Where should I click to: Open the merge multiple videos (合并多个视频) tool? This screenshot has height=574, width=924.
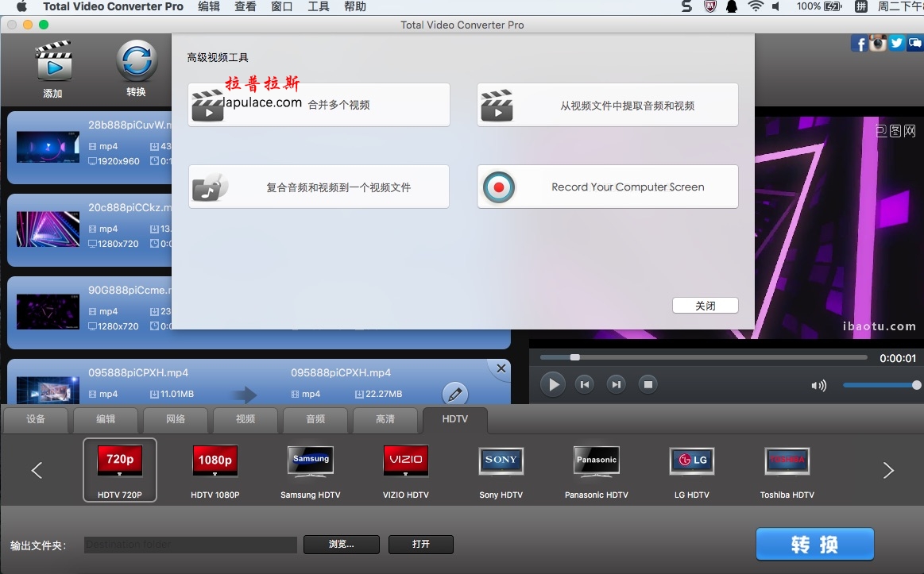point(319,105)
